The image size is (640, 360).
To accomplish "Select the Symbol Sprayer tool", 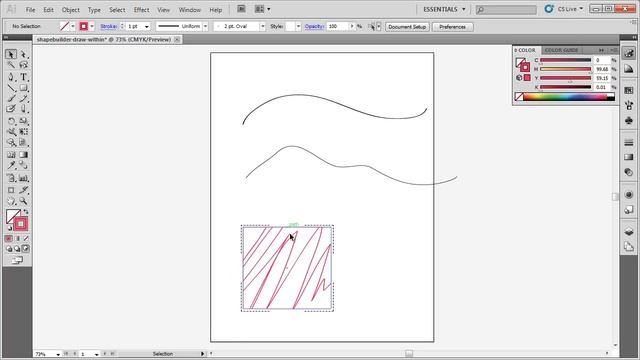I will [x=11, y=178].
